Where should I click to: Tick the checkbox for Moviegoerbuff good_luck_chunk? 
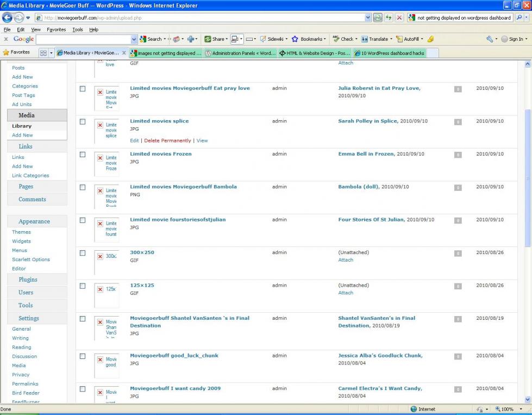click(x=83, y=356)
